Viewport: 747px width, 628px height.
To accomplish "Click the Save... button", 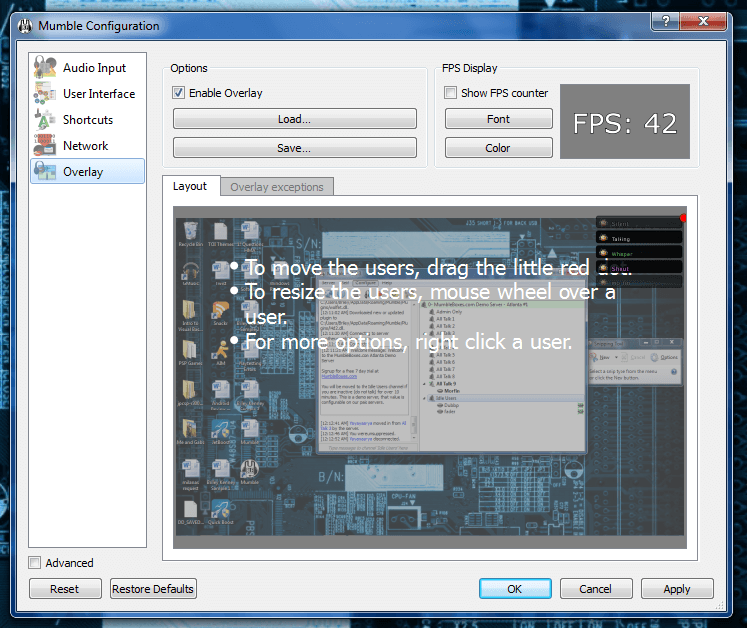I will 294,148.
